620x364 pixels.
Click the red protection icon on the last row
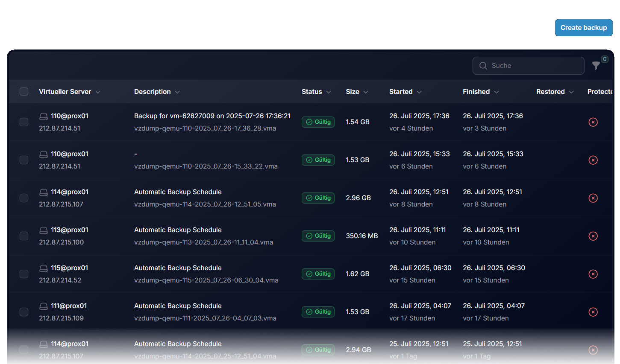tap(593, 350)
